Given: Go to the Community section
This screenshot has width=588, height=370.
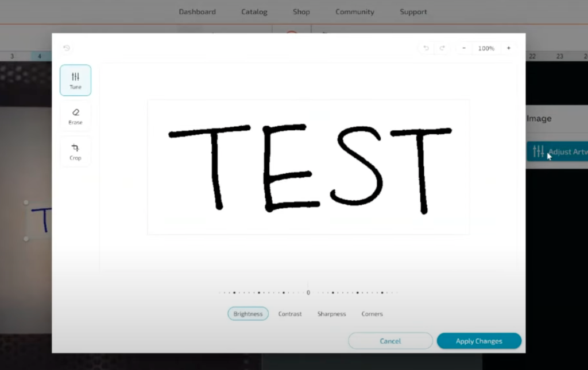Looking at the screenshot, I should coord(354,11).
